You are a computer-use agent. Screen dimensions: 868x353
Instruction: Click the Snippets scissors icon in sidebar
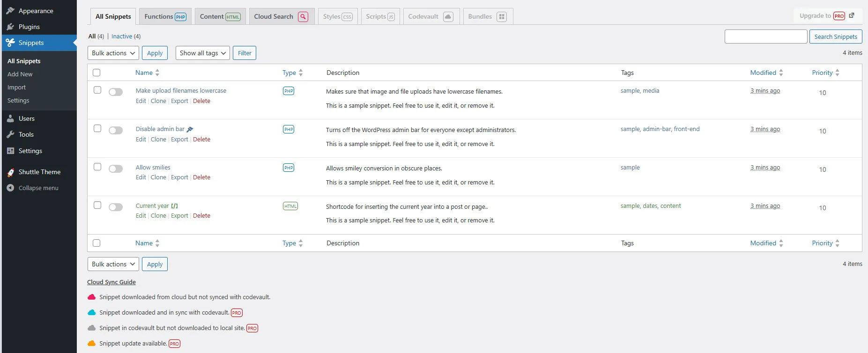[x=10, y=43]
